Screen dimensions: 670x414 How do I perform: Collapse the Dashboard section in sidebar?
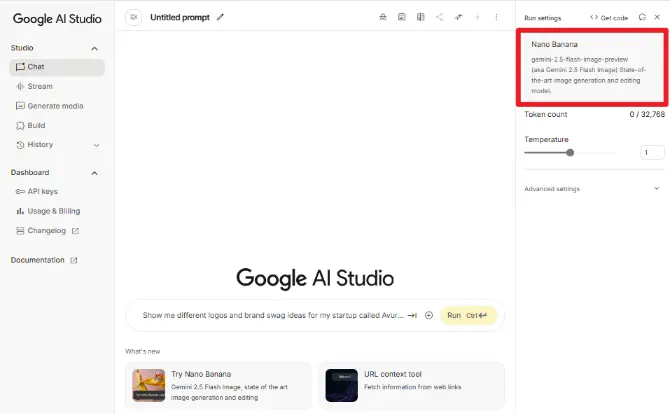tap(95, 172)
